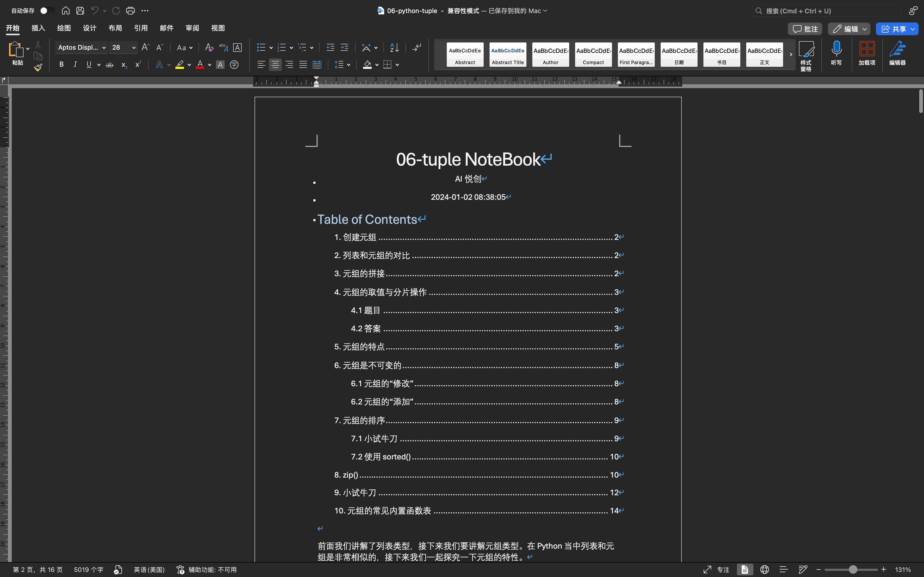Click the Dictate microphone icon
Image resolution: width=924 pixels, height=577 pixels.
coord(836,49)
